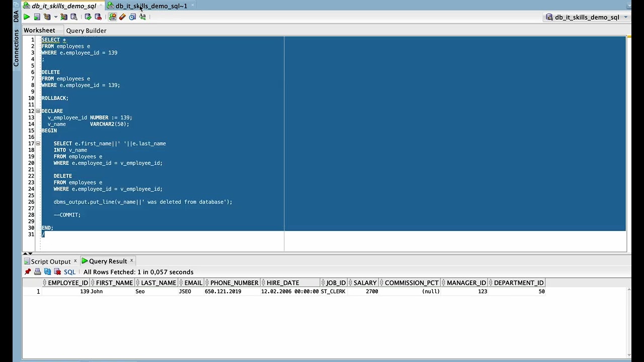Screen dimensions: 644x362
Task: Click the Rollback toolbar icon
Action: click(98, 17)
